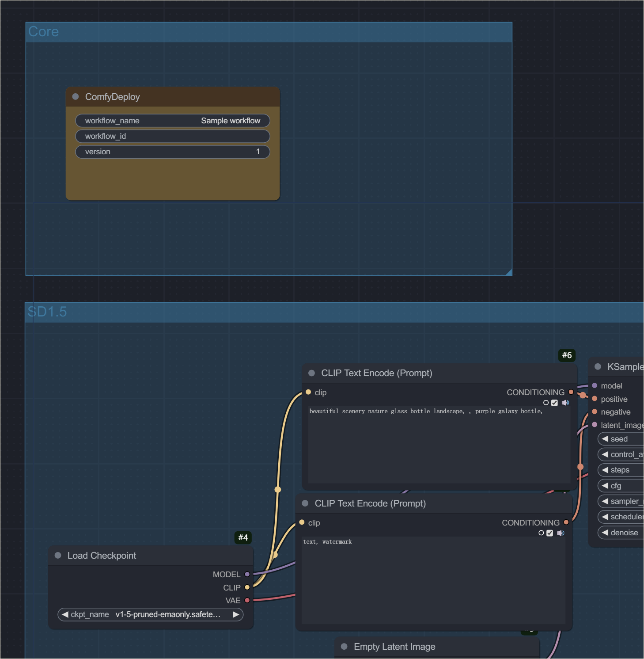Click the MODEL output slot on Load Checkpoint
Screen dimensions: 644x659
click(247, 574)
